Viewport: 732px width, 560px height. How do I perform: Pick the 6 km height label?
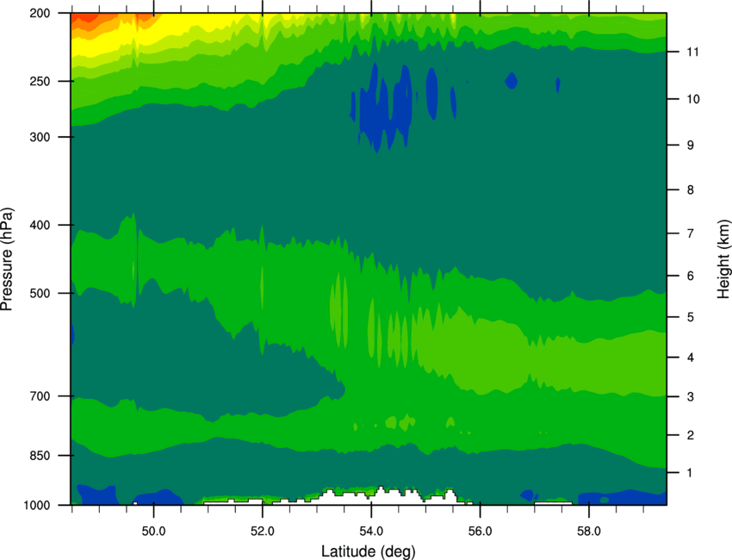690,276
